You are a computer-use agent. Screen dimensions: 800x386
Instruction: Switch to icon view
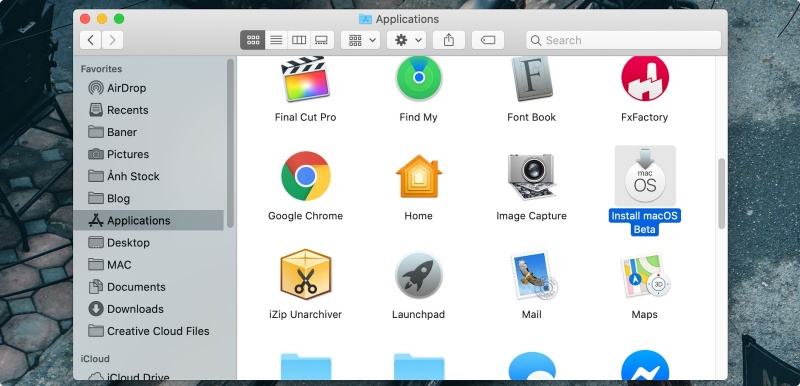(x=253, y=40)
